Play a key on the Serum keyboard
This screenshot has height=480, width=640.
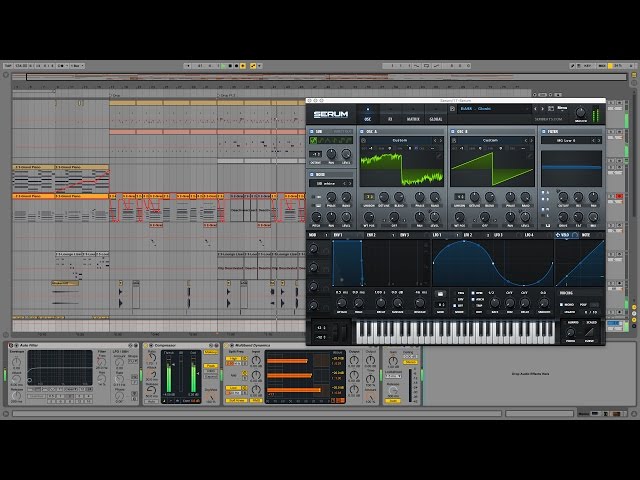(x=455, y=332)
